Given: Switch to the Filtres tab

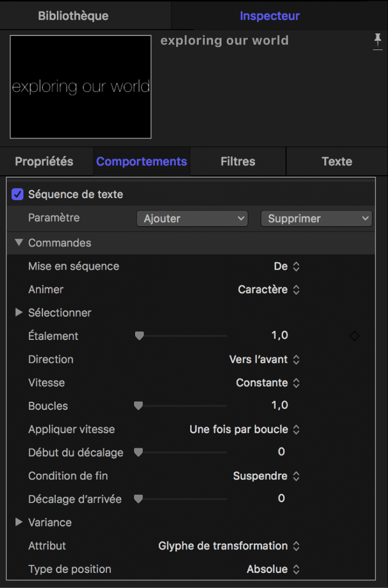Looking at the screenshot, I should (238, 162).
